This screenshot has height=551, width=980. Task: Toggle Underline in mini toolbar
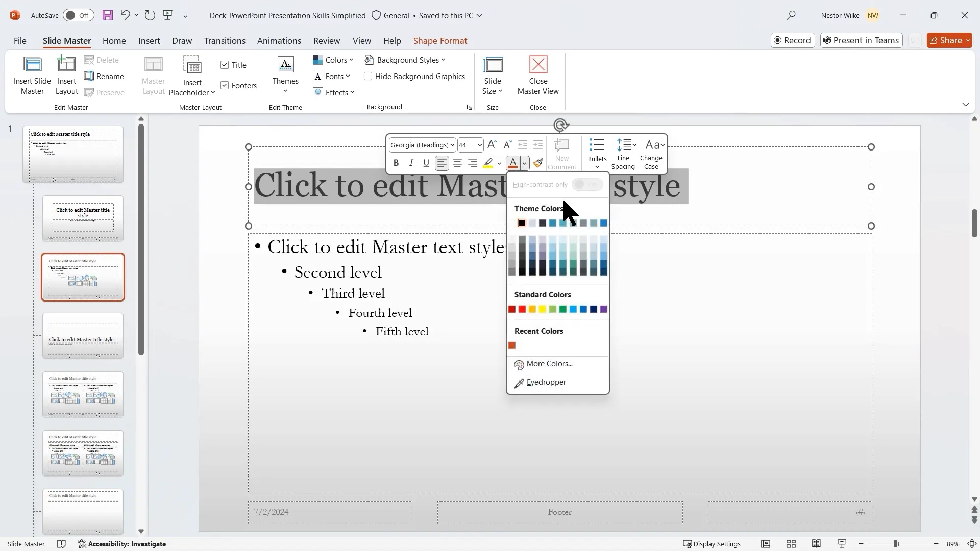click(x=426, y=163)
